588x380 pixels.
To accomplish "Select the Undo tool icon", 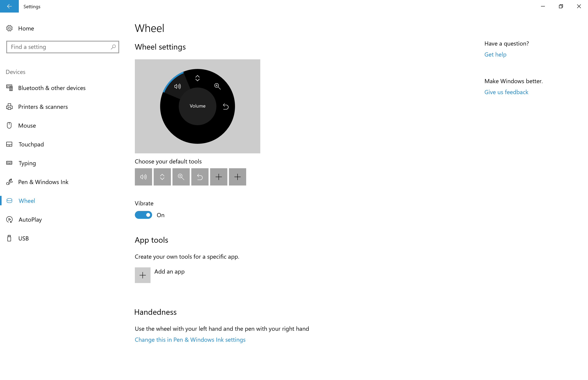I will (x=199, y=177).
